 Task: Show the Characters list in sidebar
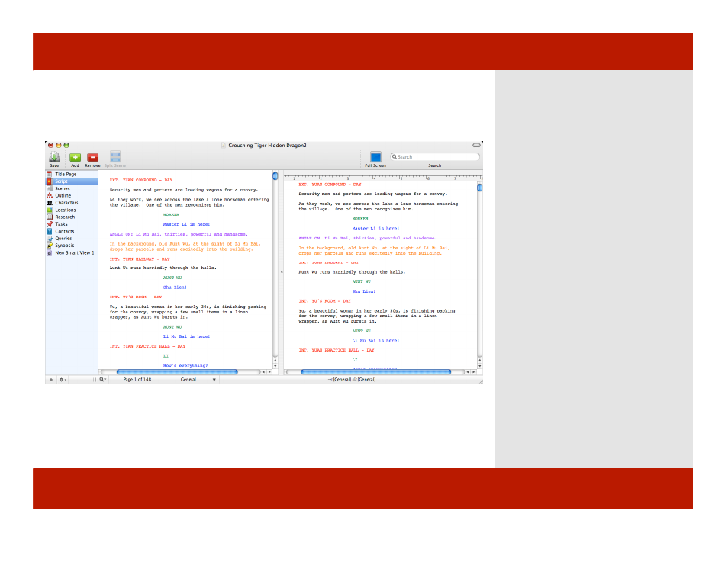[x=72, y=203]
